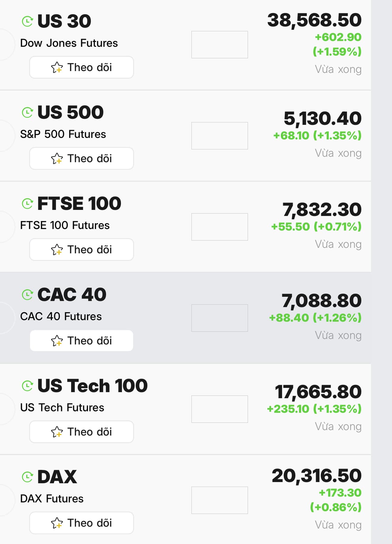Follow US 500 using Theo dõi
392x544 pixels.
pos(81,159)
